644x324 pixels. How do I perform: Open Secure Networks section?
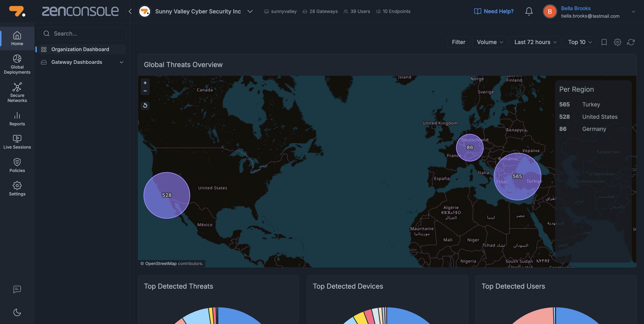[x=17, y=93]
